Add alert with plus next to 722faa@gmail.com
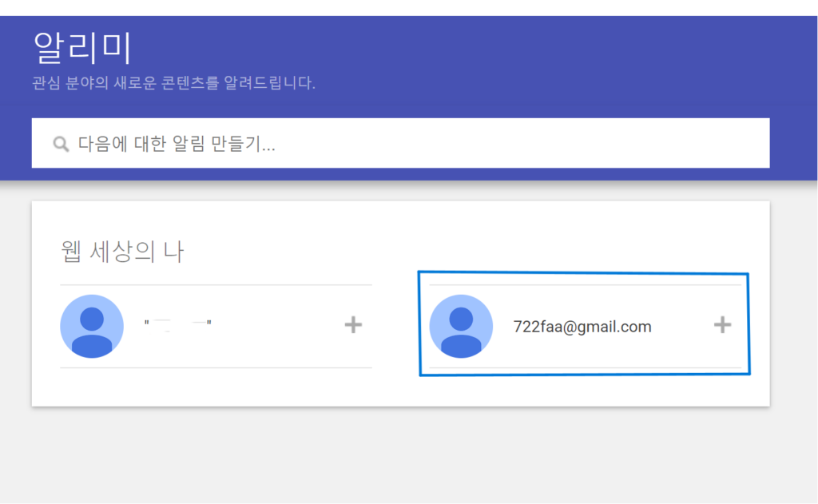The image size is (818, 504). pos(722,325)
